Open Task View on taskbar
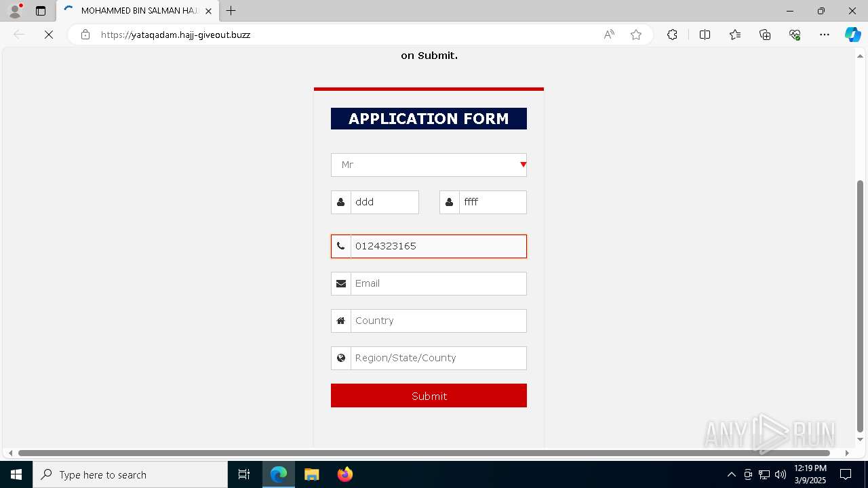The height and width of the screenshot is (488, 868). 244,474
